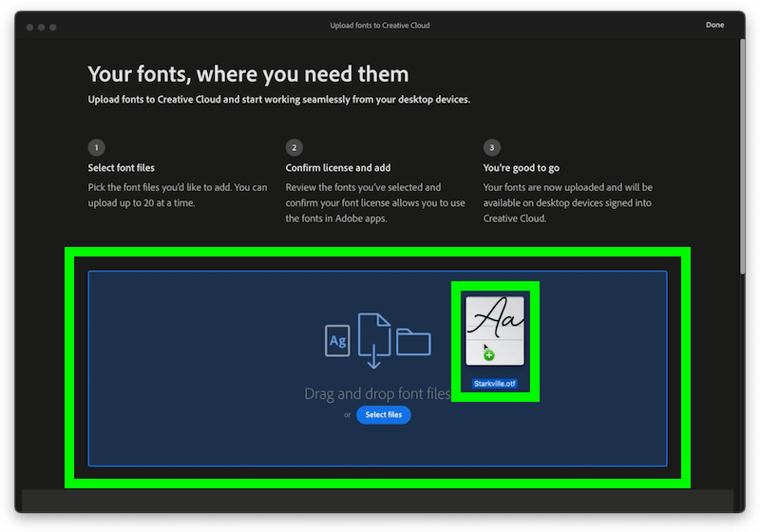The width and height of the screenshot is (760, 532).
Task: Click the Starkville.otf file name label
Action: (x=494, y=384)
